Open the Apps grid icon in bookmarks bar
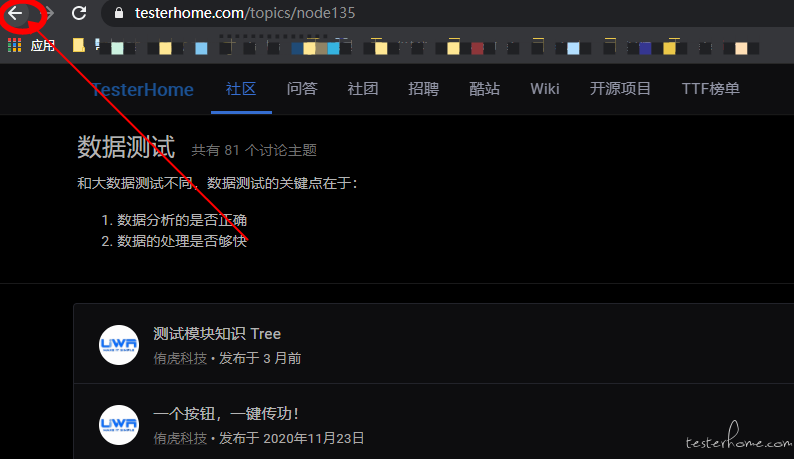 [x=15, y=46]
